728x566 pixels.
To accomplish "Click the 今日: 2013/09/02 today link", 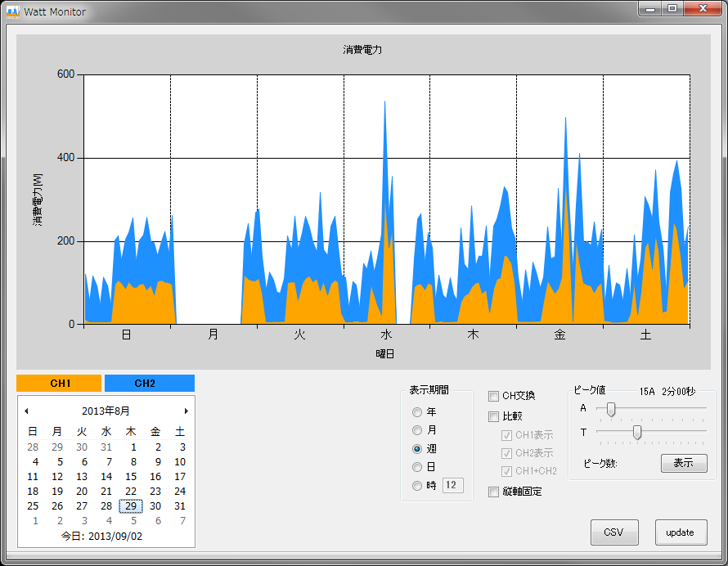I will 101,537.
